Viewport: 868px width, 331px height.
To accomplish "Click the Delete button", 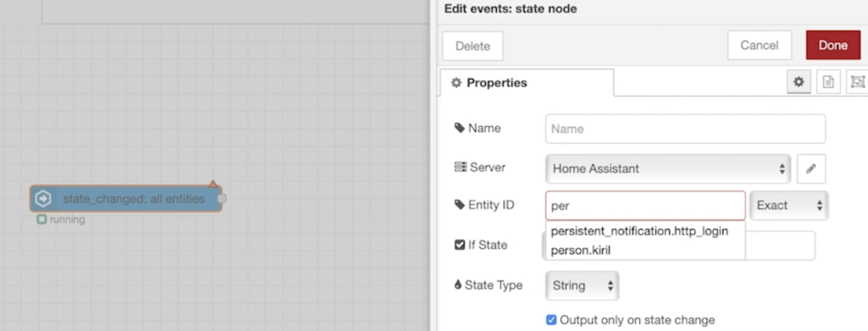I will pyautogui.click(x=473, y=46).
